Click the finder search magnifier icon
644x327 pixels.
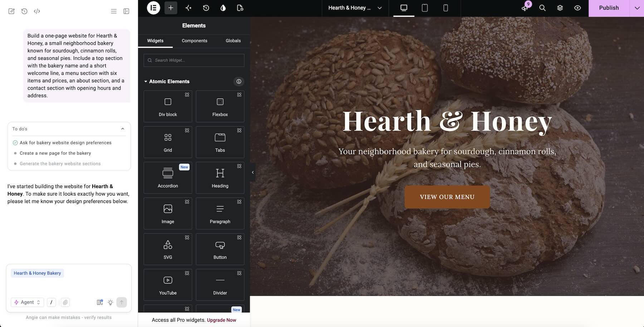542,8
